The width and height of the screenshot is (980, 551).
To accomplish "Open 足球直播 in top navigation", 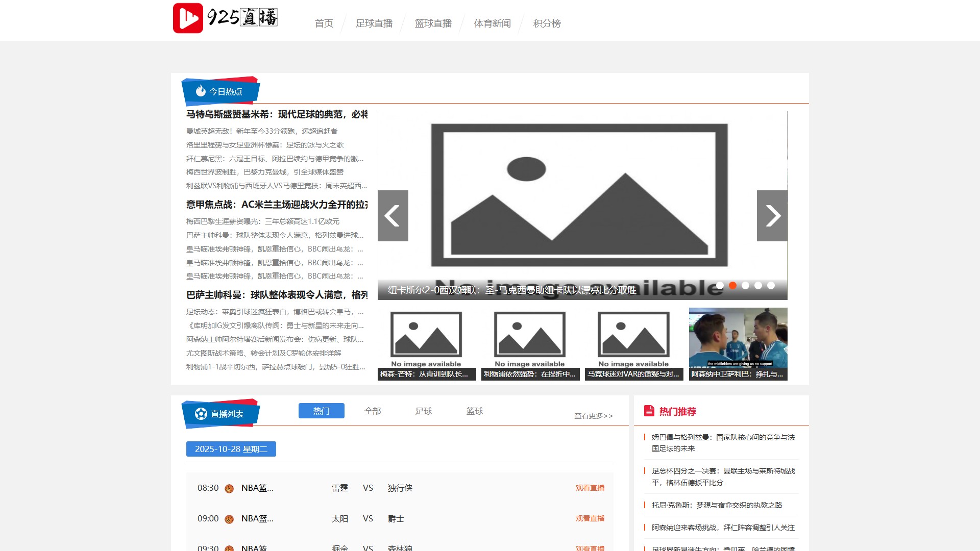I will point(374,23).
